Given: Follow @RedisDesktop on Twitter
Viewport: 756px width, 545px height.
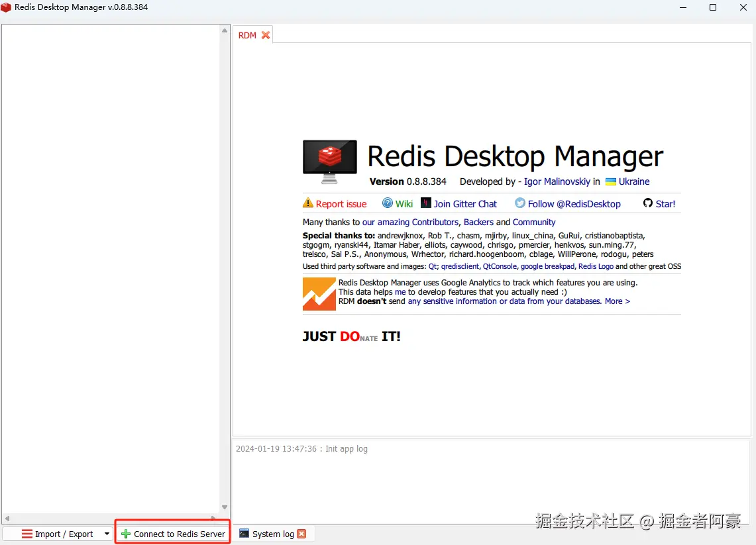Looking at the screenshot, I should tap(574, 204).
